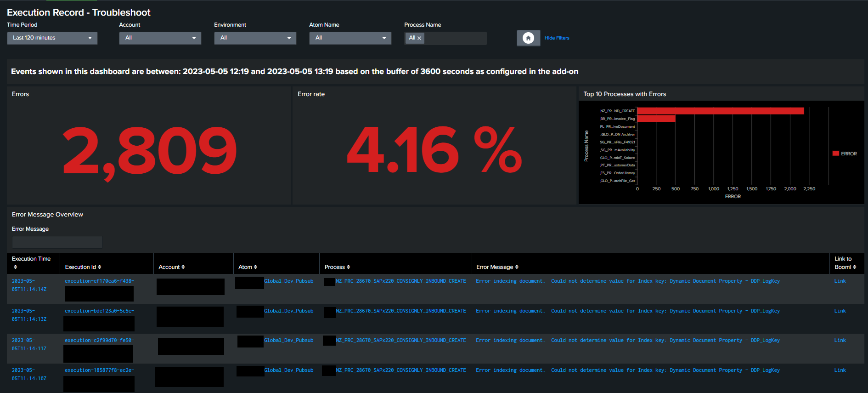The height and width of the screenshot is (393, 868).
Task: Click the NZ_PR..ND_CREATE red bar in chart
Action: point(721,111)
